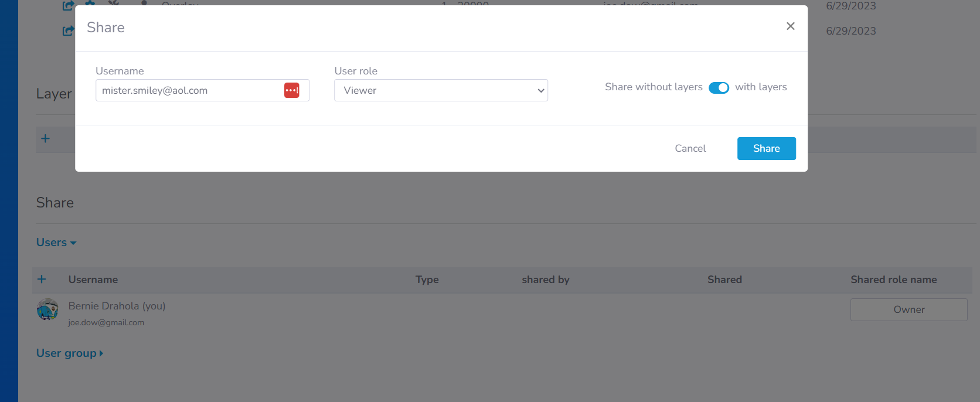Click the 'Shared role name' column header
Screen dimensions: 980x402
pos(893,280)
